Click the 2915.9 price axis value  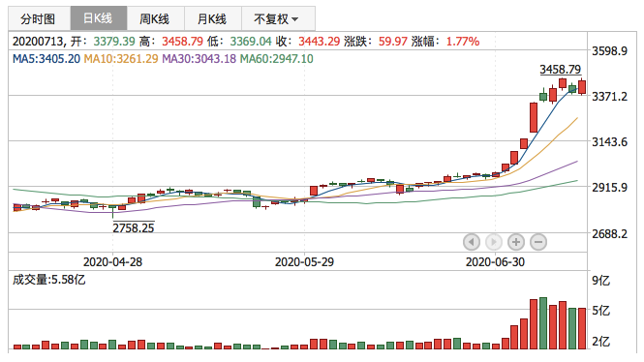[x=609, y=188]
